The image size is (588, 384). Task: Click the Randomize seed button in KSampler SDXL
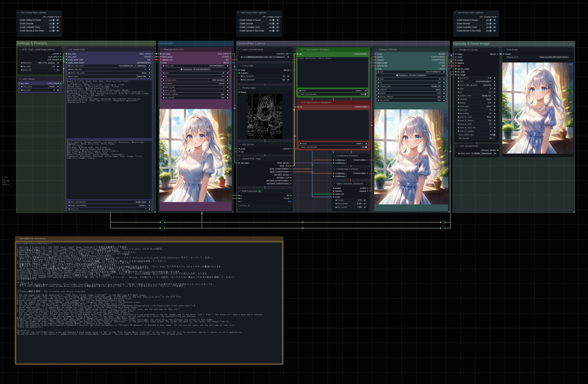click(196, 69)
